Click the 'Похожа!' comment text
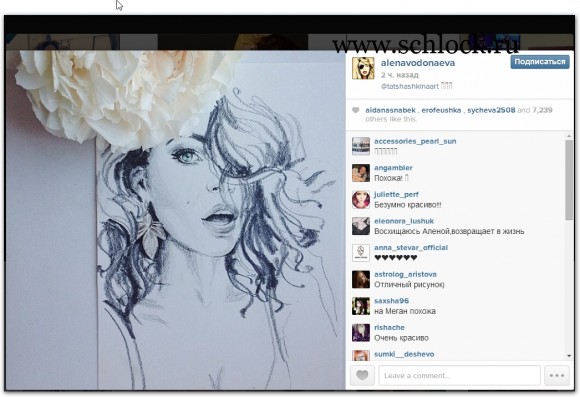This screenshot has height=397, width=580. click(388, 178)
